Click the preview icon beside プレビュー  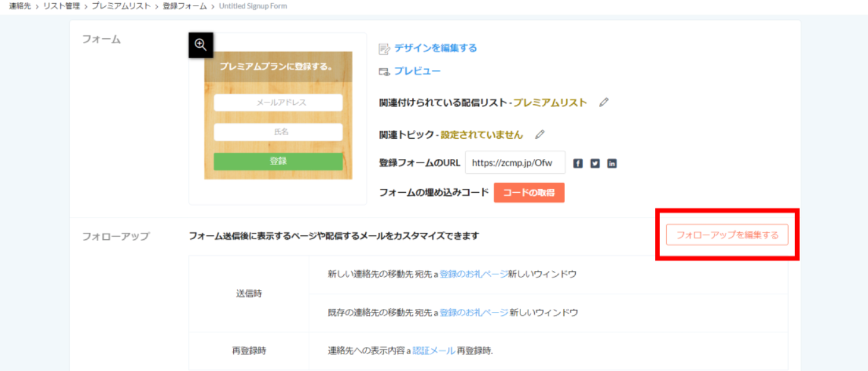[385, 72]
